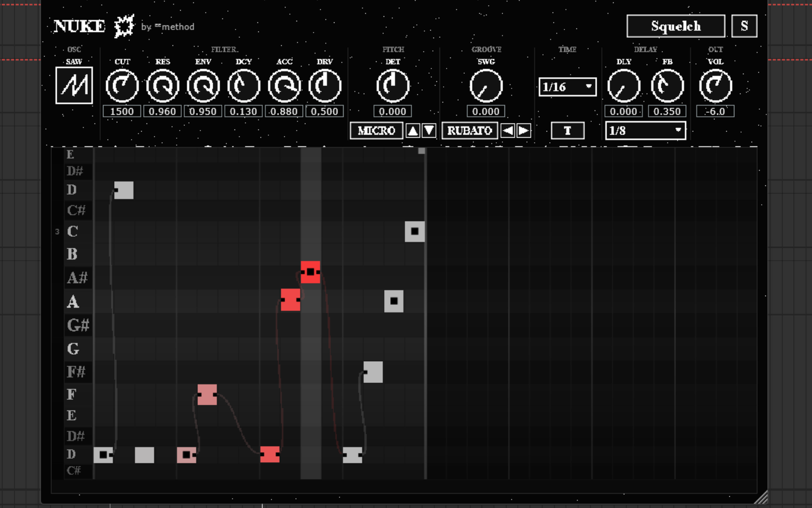Viewport: 812px width, 508px height.
Task: Click the micro-tune up arrow
Action: [413, 131]
